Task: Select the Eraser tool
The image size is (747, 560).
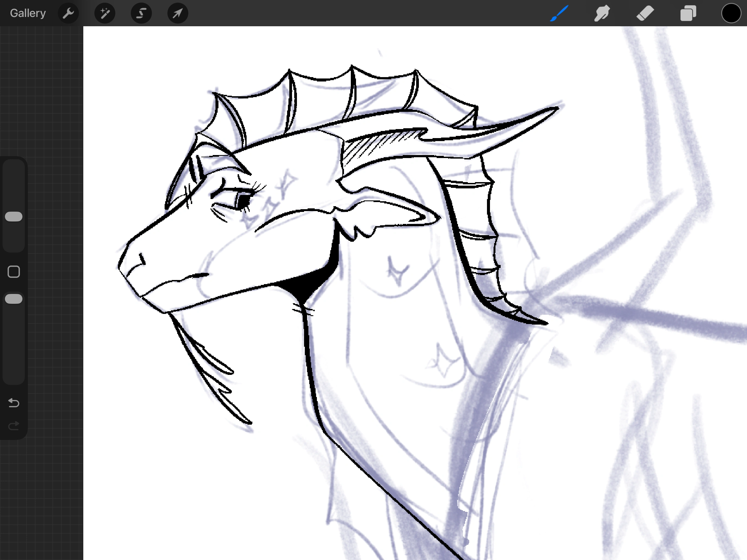Action: [x=645, y=13]
